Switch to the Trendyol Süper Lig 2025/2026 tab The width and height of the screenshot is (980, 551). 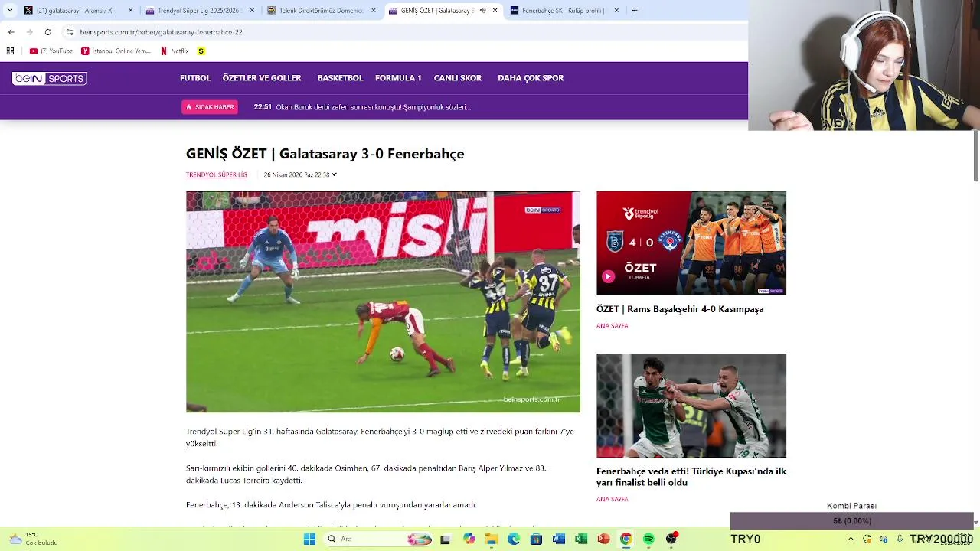click(x=200, y=11)
